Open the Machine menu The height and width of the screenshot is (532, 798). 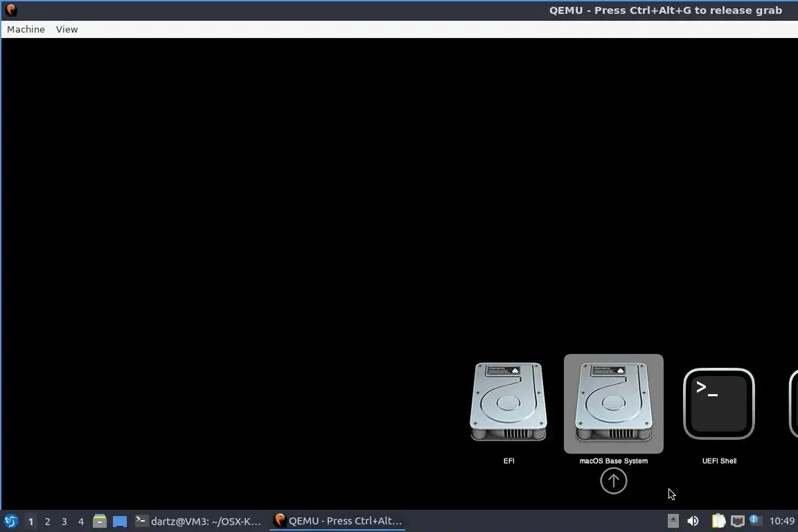click(x=26, y=30)
